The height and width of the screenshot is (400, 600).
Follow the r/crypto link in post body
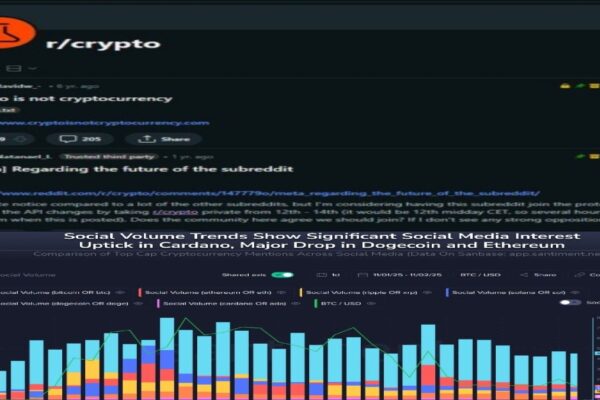click(x=175, y=212)
